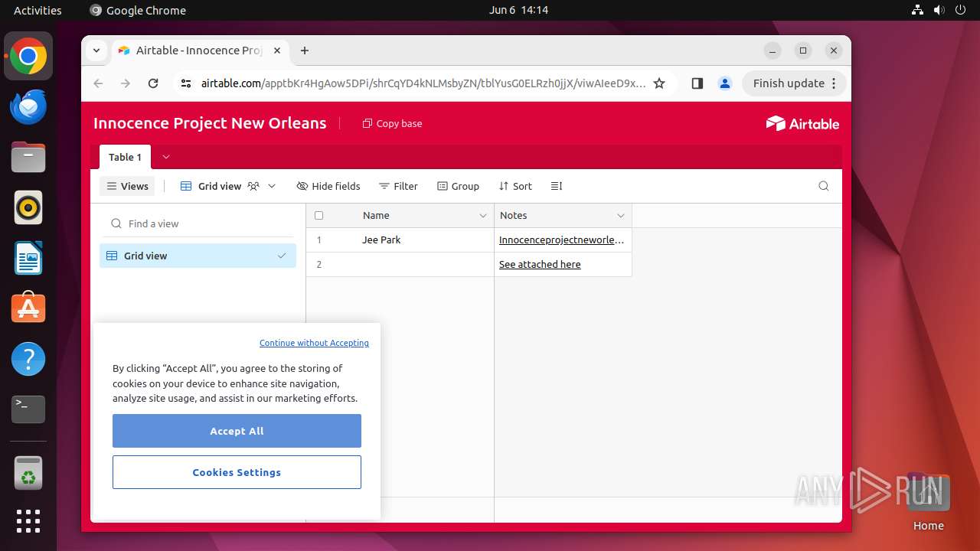This screenshot has height=551, width=980.
Task: Open the Help dock icon
Action: tap(28, 359)
